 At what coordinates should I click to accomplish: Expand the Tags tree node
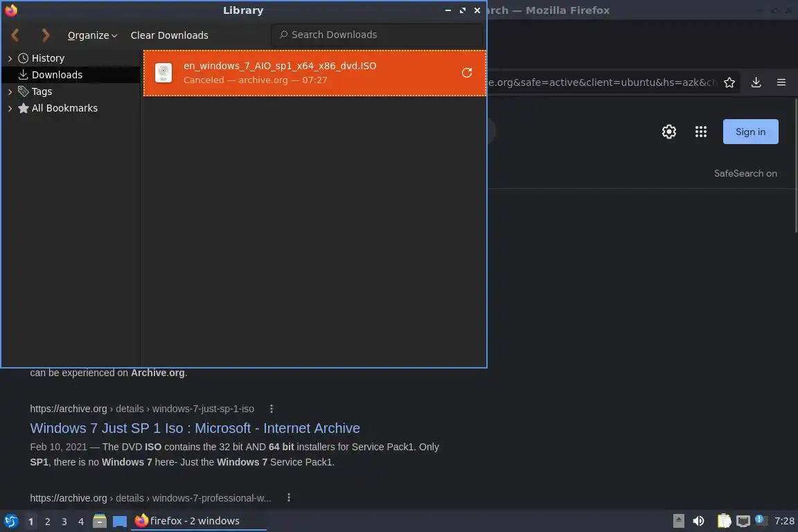[10, 91]
